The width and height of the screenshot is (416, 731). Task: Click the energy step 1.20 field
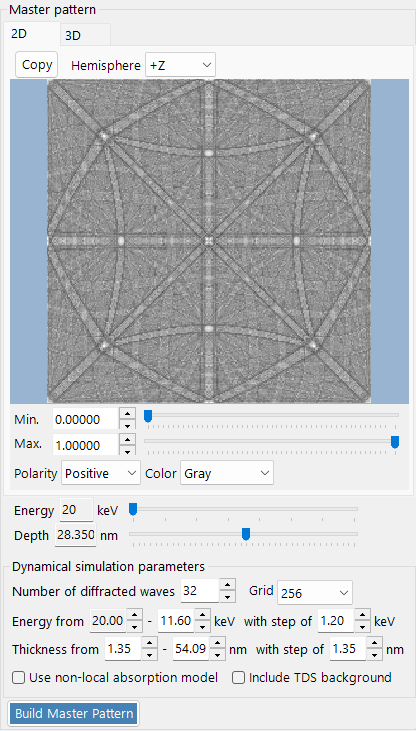coord(335,621)
